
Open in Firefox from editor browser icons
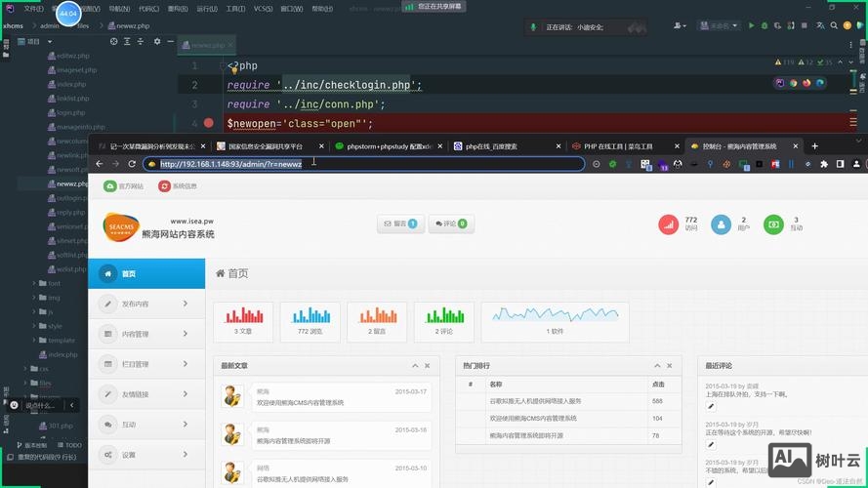pyautogui.click(x=806, y=83)
